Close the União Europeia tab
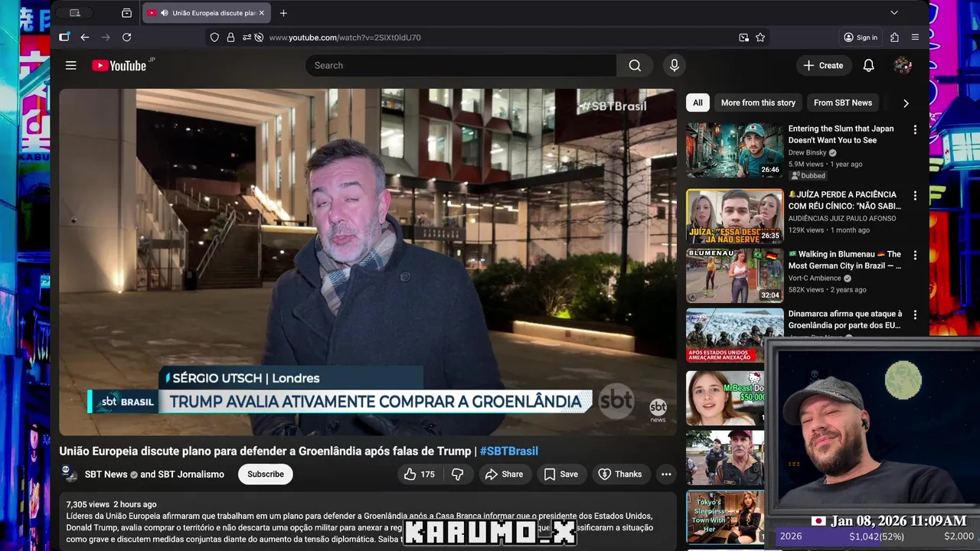Image resolution: width=980 pixels, height=551 pixels. pyautogui.click(x=261, y=13)
